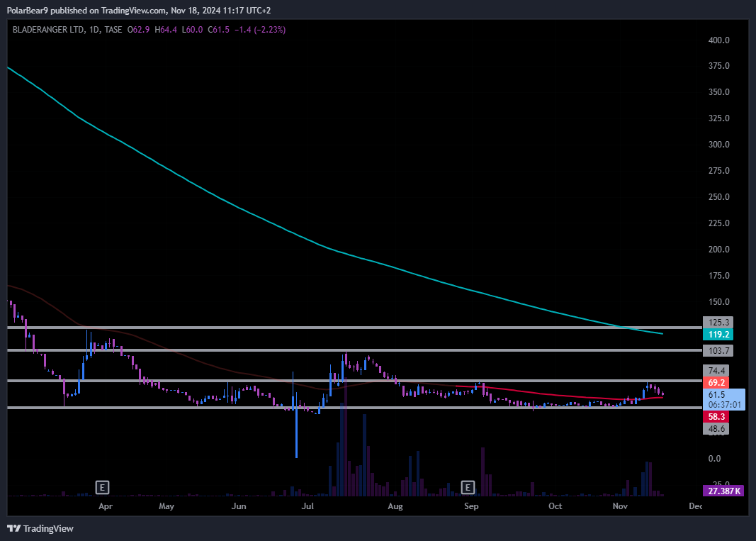
Task: Click the earnings E marker near September
Action: tap(468, 487)
